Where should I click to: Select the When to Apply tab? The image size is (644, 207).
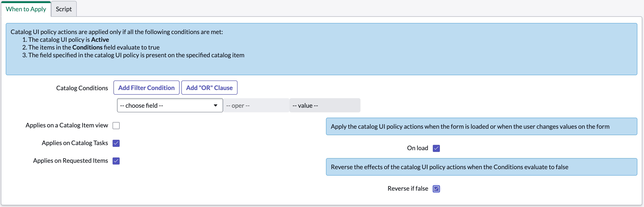click(26, 9)
